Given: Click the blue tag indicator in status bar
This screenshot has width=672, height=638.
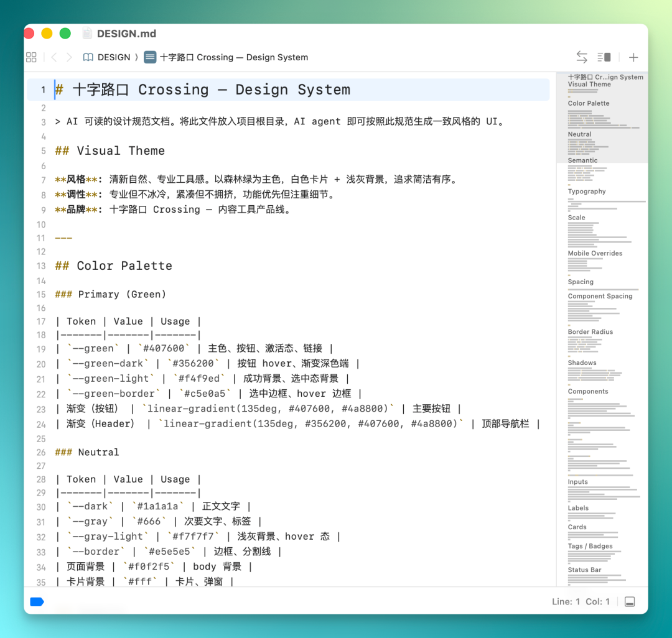Looking at the screenshot, I should (37, 601).
